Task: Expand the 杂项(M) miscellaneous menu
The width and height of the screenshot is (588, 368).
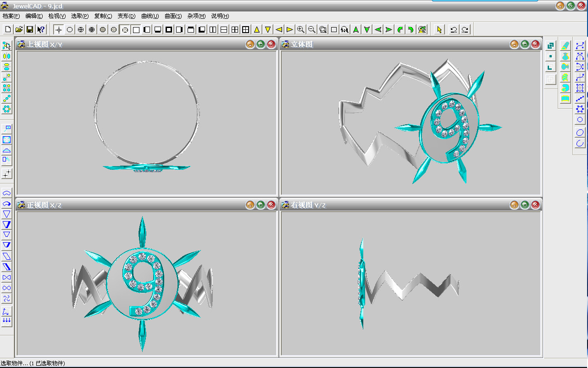Action: [196, 16]
